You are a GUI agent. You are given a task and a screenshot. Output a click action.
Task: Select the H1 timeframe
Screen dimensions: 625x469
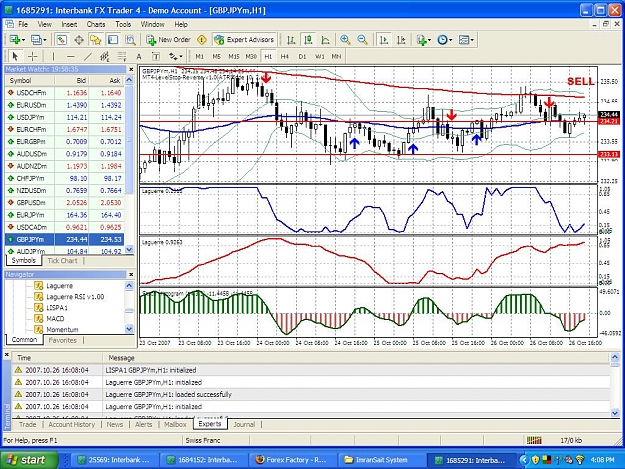[x=268, y=57]
